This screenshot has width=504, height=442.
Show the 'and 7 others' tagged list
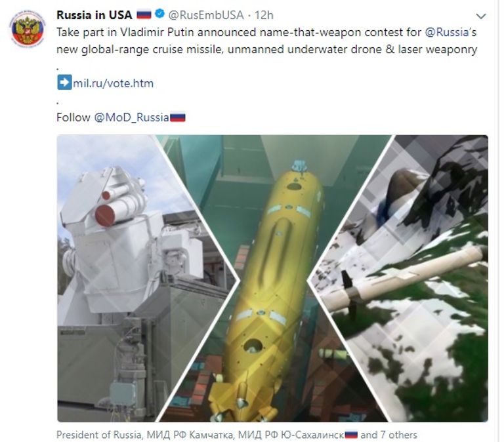click(388, 435)
